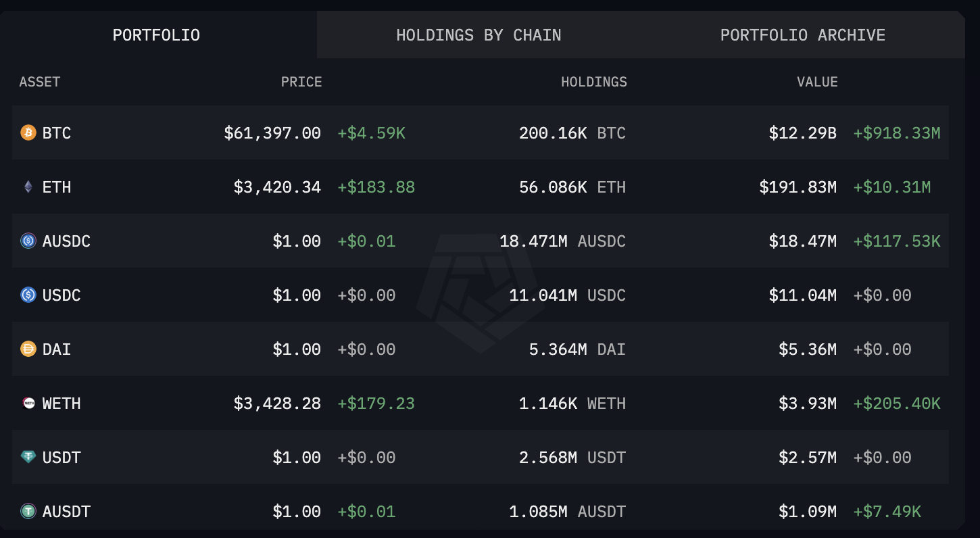Click the WETH token icon

point(28,403)
